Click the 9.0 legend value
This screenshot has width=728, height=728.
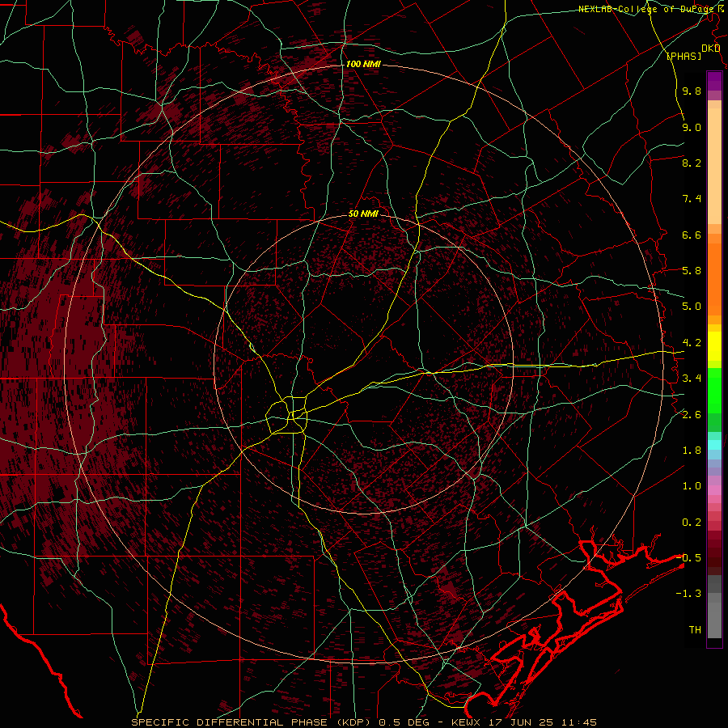[x=692, y=128]
